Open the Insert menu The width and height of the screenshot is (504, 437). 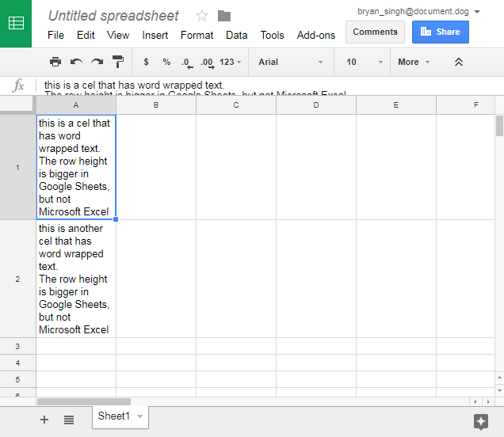coord(155,35)
